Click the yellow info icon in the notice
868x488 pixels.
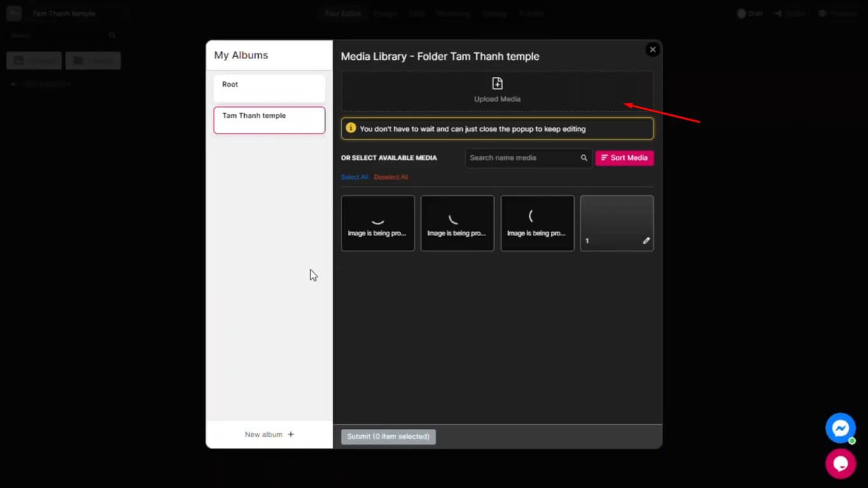tap(350, 128)
